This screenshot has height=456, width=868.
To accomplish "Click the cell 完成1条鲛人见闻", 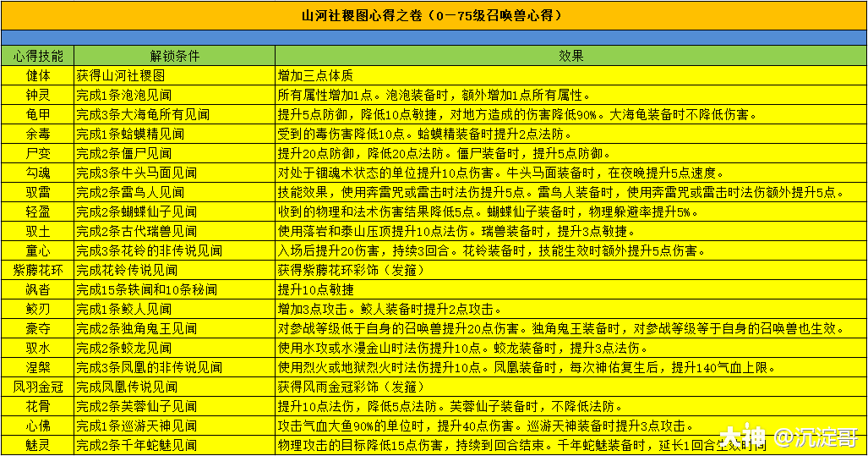I will (174, 309).
